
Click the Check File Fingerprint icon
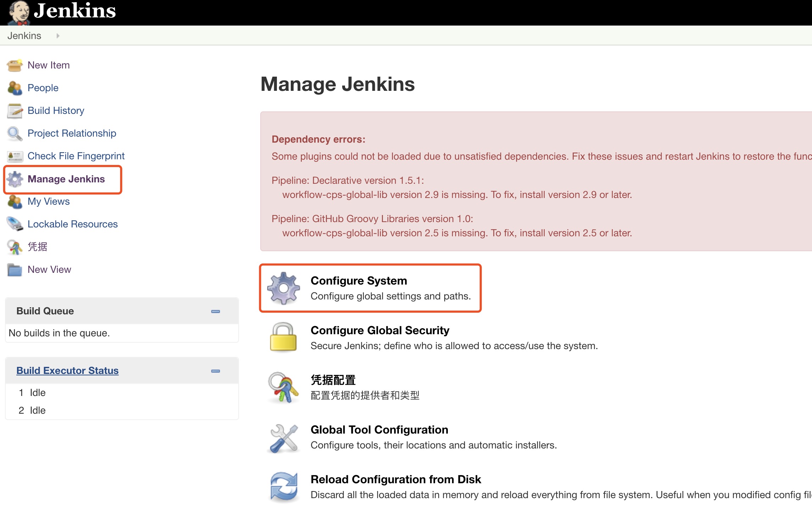coord(15,156)
